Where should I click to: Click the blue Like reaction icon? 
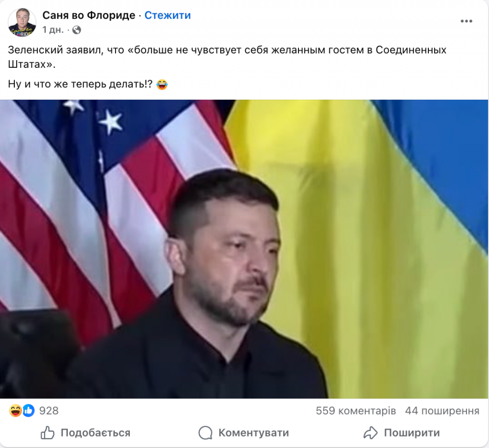click(x=28, y=411)
